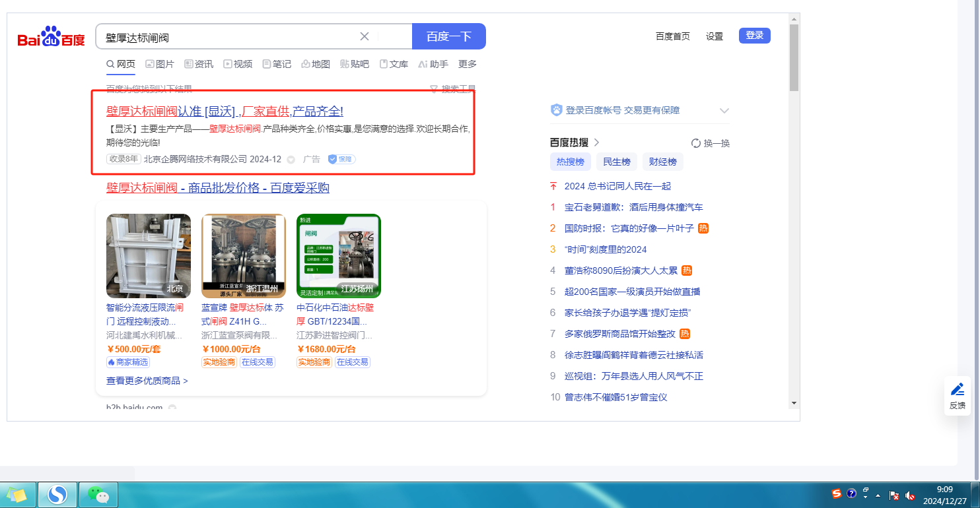Screen dimensions: 980x508
Task: Click the Baidu logo
Action: coord(51,38)
